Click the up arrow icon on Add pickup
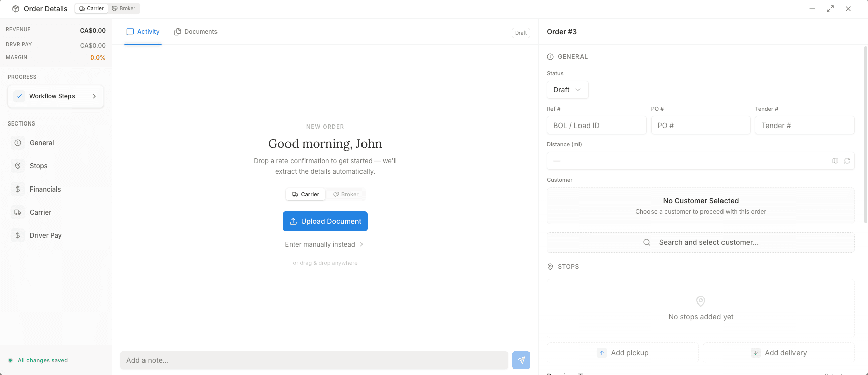 602,353
